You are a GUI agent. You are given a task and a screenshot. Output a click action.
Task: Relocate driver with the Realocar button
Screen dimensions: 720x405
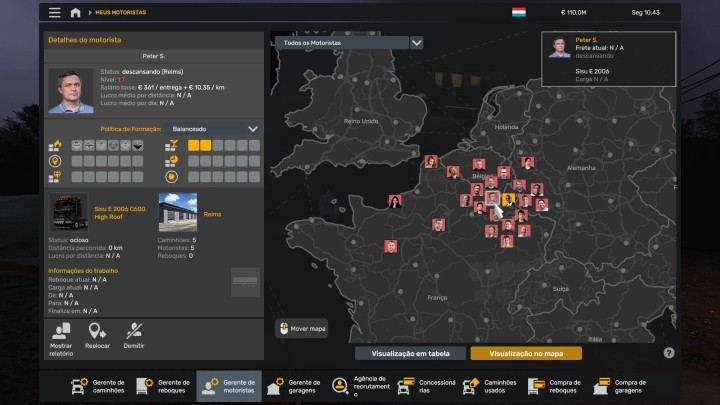click(x=97, y=336)
